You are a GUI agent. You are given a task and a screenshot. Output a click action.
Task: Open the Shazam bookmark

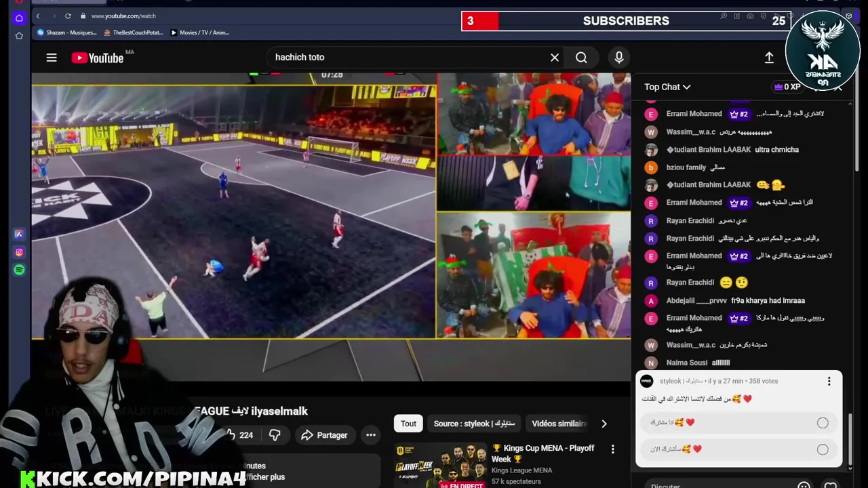66,33
